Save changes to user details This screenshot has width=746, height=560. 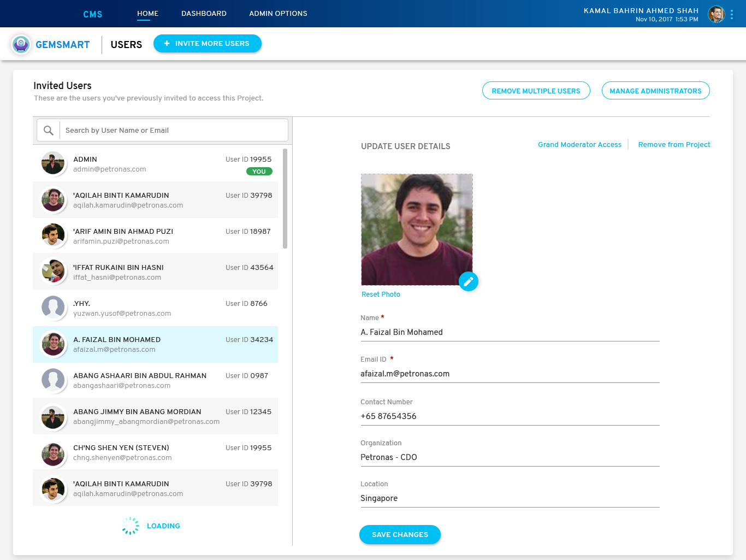[400, 535]
